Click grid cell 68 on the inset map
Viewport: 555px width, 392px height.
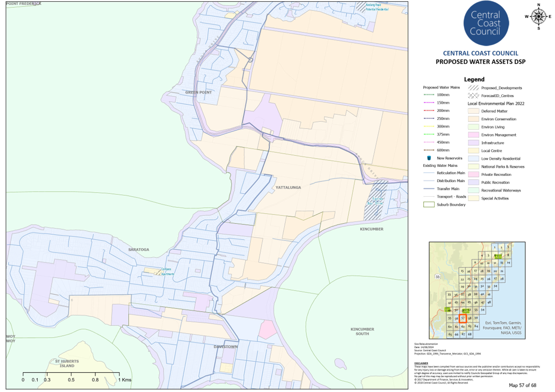pos(470,334)
